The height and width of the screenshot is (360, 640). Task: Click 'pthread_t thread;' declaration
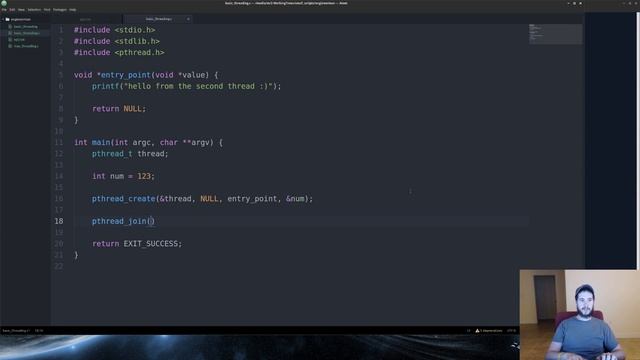(x=130, y=153)
